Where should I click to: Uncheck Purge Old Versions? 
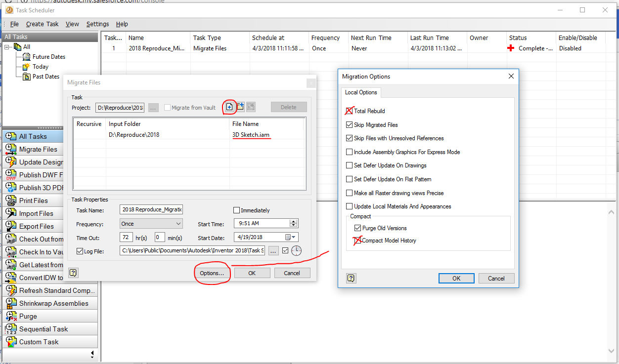[358, 228]
